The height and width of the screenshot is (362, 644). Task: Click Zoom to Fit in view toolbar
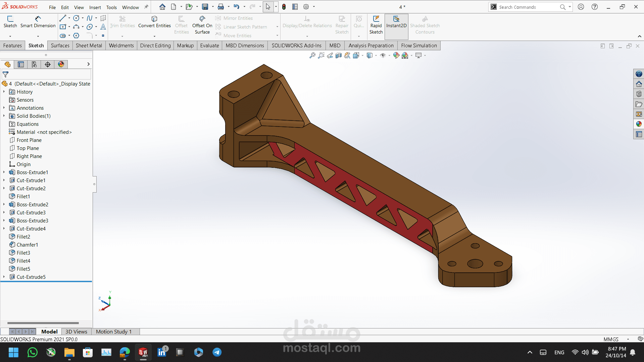(x=312, y=55)
